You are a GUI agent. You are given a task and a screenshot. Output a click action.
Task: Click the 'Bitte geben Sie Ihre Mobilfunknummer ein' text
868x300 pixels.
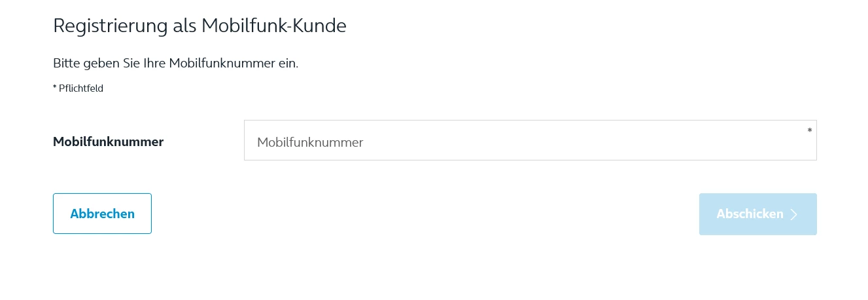point(175,64)
